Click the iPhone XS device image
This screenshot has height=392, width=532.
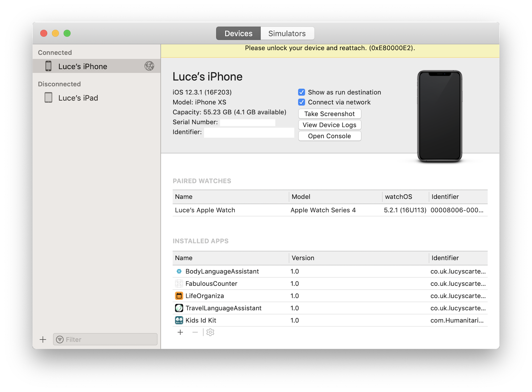[440, 116]
